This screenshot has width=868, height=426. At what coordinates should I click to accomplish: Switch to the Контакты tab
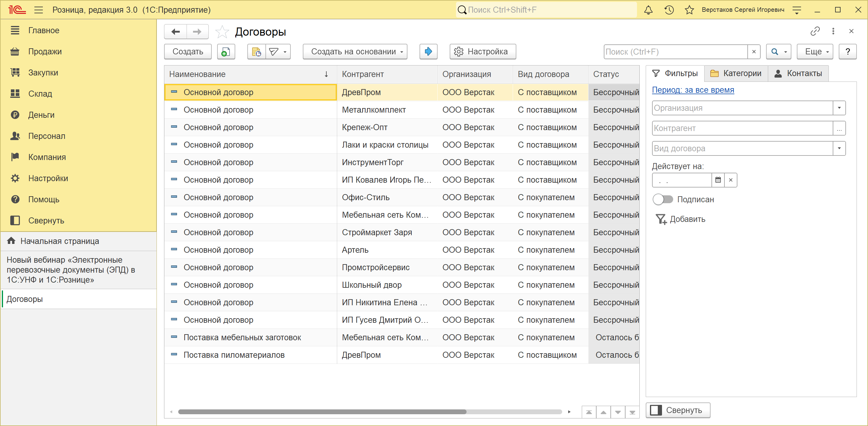click(798, 74)
